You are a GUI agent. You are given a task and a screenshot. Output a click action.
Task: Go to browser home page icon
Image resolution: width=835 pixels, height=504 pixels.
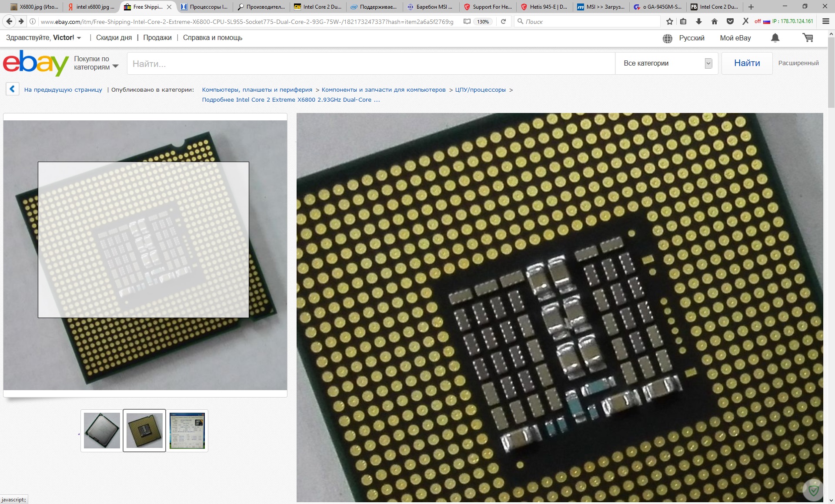(x=715, y=21)
